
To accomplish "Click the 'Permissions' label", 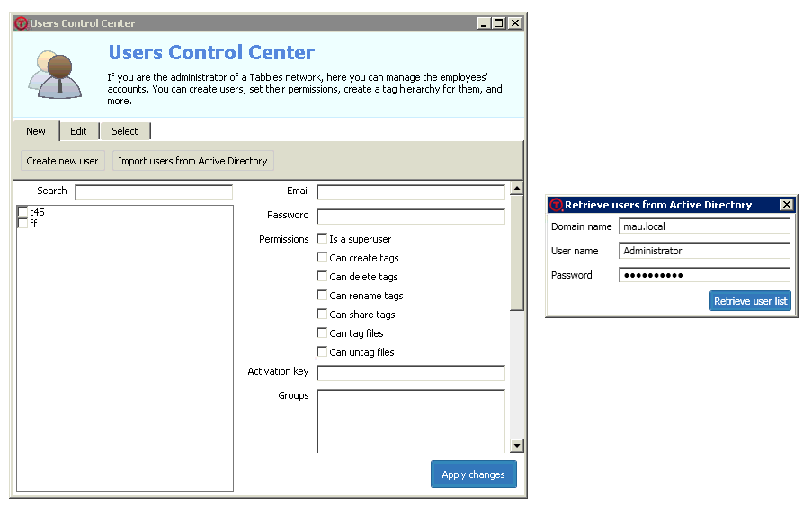I will point(284,239).
